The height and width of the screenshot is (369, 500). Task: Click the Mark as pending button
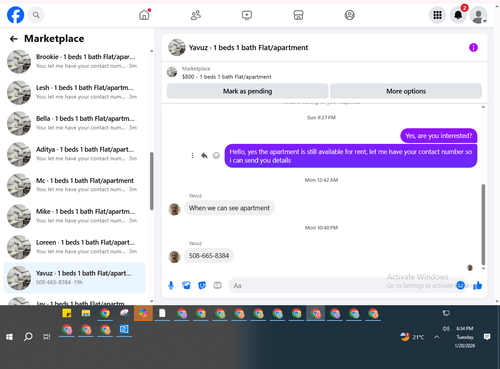pyautogui.click(x=247, y=91)
